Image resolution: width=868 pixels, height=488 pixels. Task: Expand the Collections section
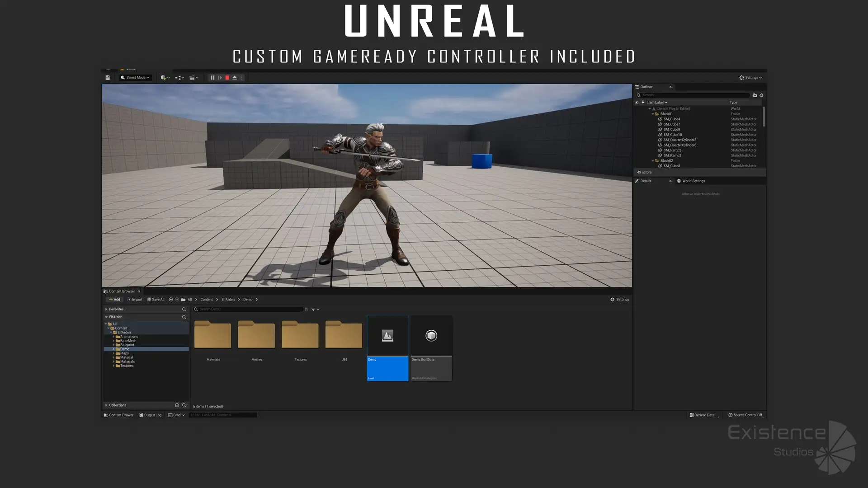point(106,405)
